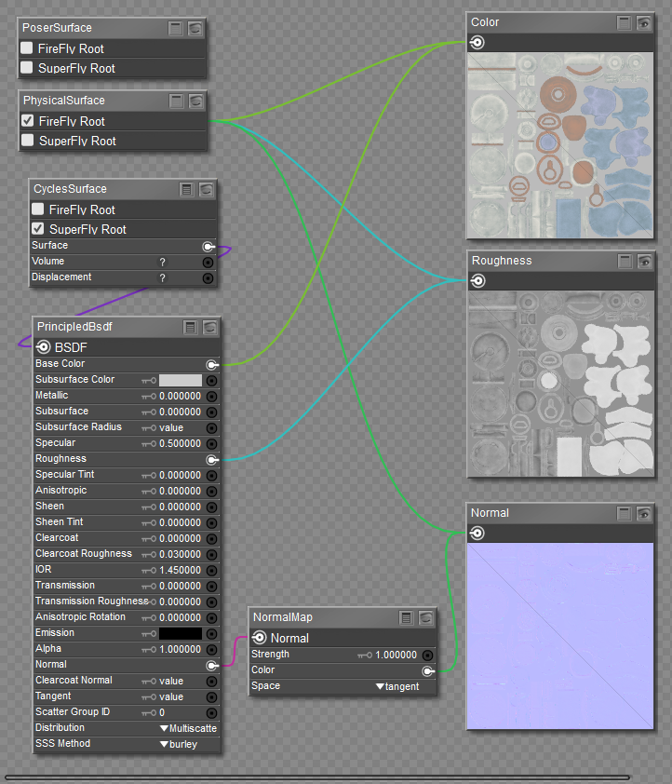Collapse the Roughness node panel icon
Viewport: 672px width, 784px height.
pos(625,261)
